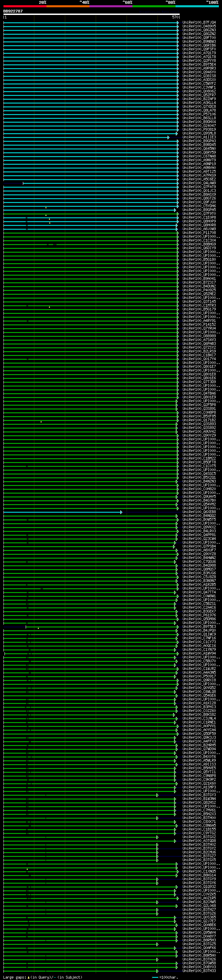Open hit UniRef100_Q6RIB6
The width and height of the screenshot is (222, 980).
pos(199,45)
